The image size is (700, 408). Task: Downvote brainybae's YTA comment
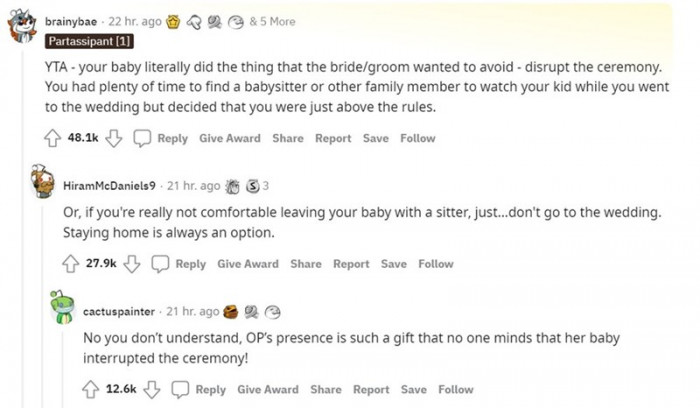(x=114, y=139)
